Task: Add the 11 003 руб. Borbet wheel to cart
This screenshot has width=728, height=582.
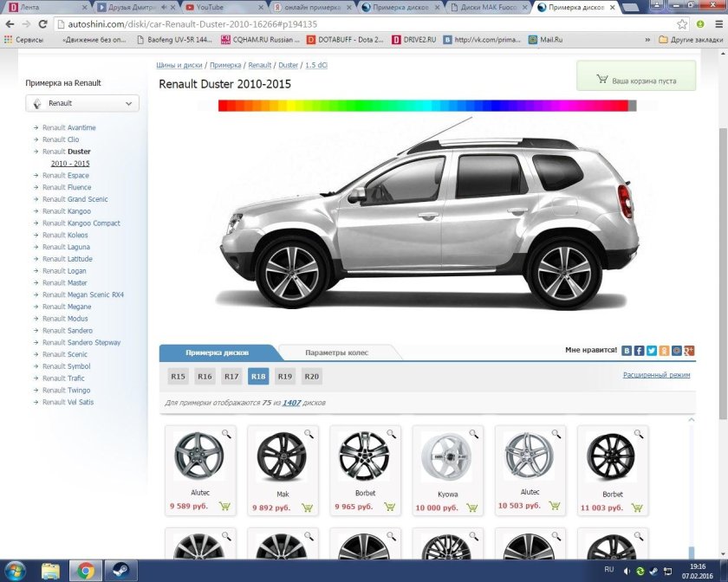Action: click(638, 507)
